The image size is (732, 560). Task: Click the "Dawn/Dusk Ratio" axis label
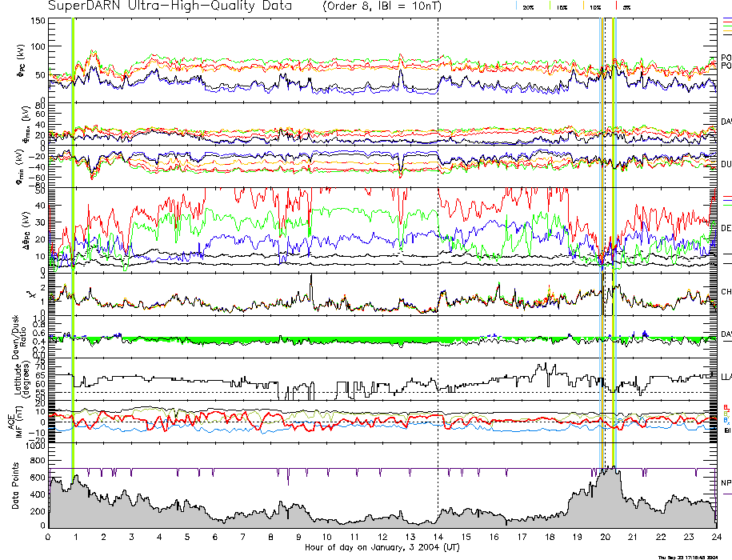19,337
